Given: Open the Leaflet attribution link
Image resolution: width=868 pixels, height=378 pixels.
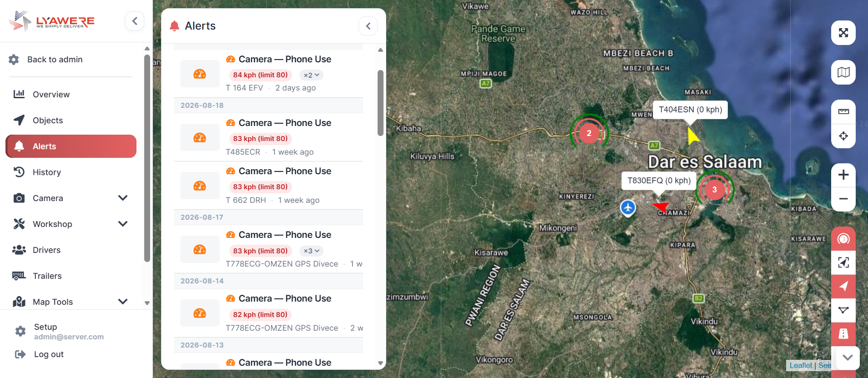Looking at the screenshot, I should [x=801, y=365].
